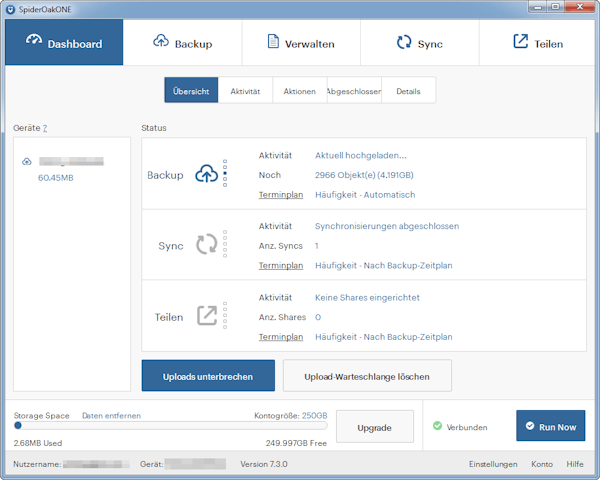The image size is (600, 480).
Task: Click Upload-Warteschlange löschen button
Action: (367, 376)
